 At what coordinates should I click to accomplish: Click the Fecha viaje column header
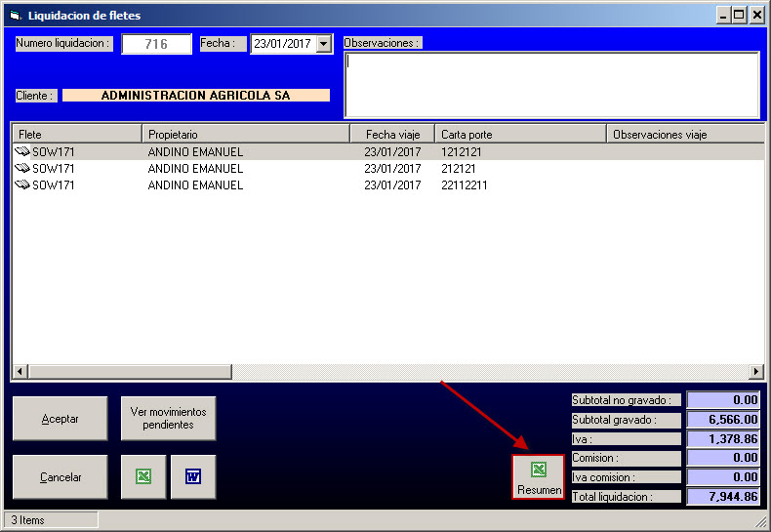(392, 134)
